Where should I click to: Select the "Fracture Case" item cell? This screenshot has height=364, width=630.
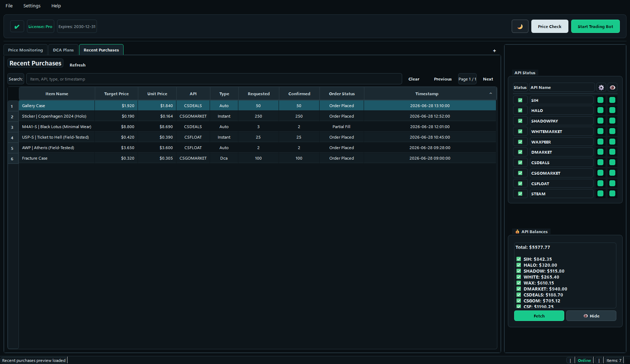pos(57,158)
